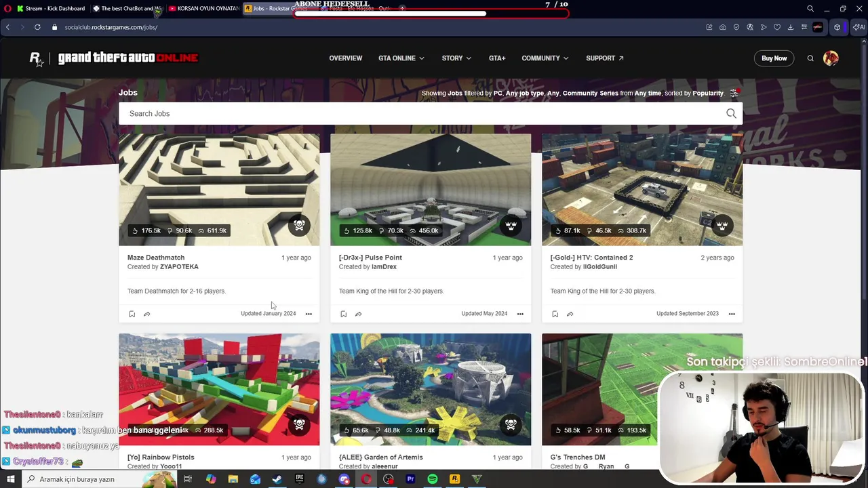Open [-Gold-] HTV: Contained 2 title
Viewport: 868px width, 488px height.
click(591, 258)
